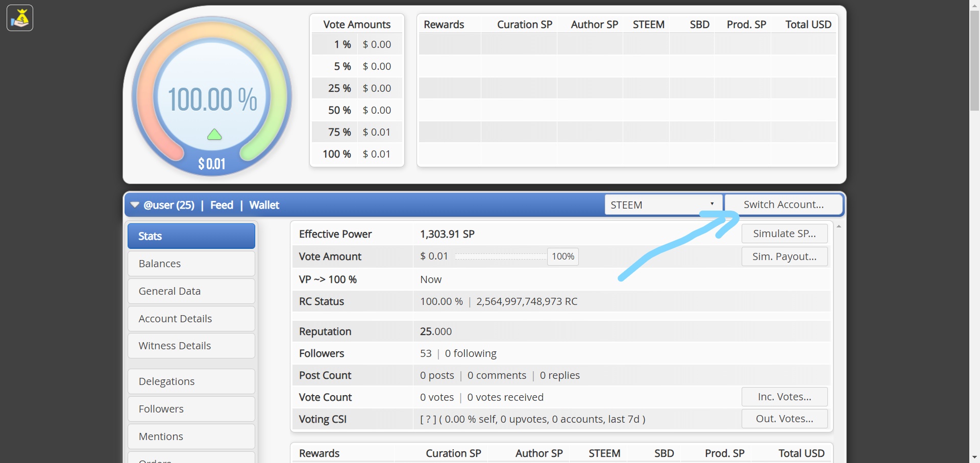The height and width of the screenshot is (463, 980).
Task: Open the STEEM currency dropdown
Action: tap(664, 205)
